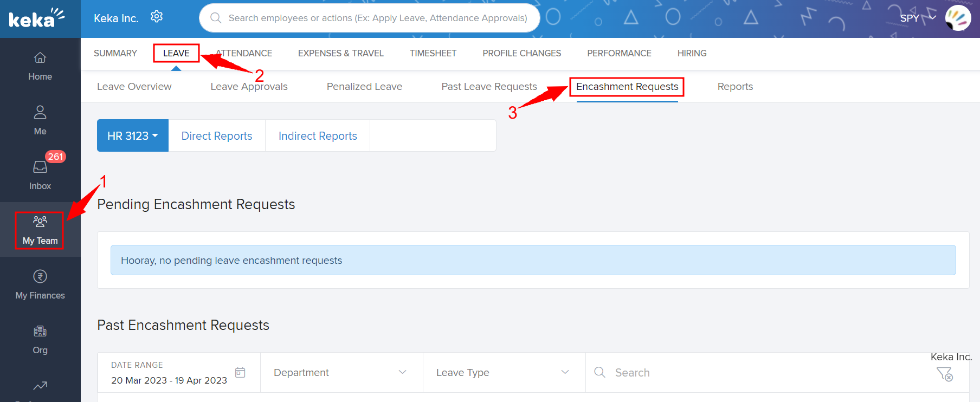The image size is (980, 402).
Task: Open My Finances rupee icon
Action: (x=40, y=277)
